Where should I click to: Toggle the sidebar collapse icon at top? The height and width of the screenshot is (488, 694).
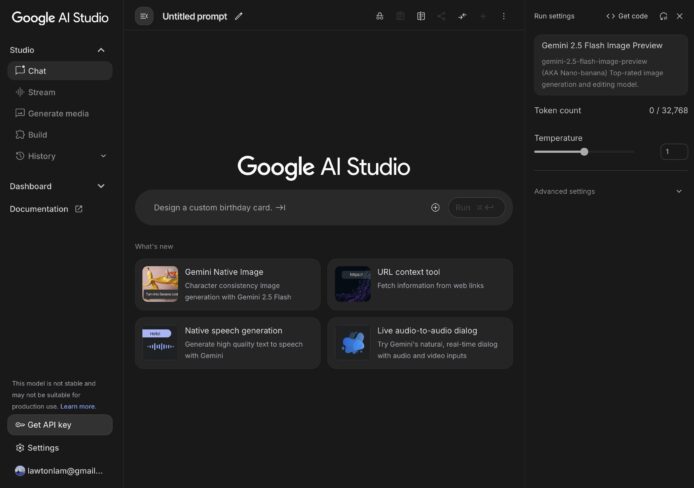pyautogui.click(x=144, y=16)
